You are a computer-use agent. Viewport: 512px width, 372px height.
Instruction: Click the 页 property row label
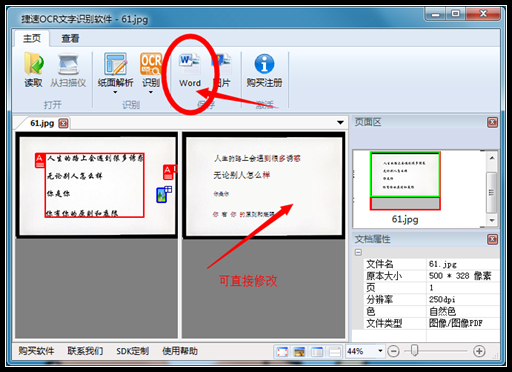click(x=371, y=287)
